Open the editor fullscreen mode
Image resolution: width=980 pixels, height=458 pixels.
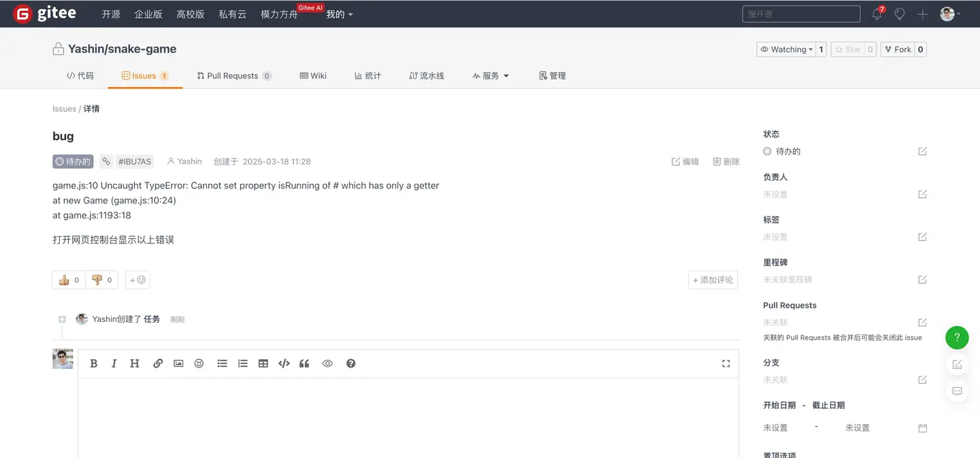click(725, 363)
